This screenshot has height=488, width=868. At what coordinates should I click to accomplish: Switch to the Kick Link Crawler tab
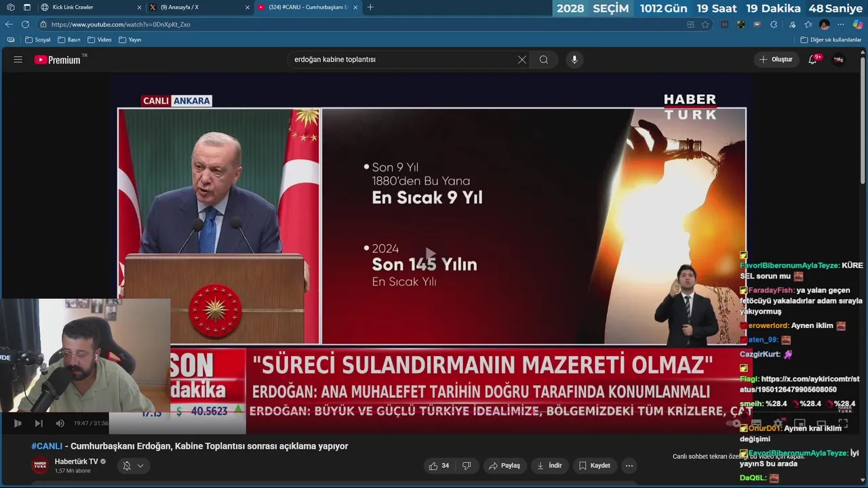point(92,7)
